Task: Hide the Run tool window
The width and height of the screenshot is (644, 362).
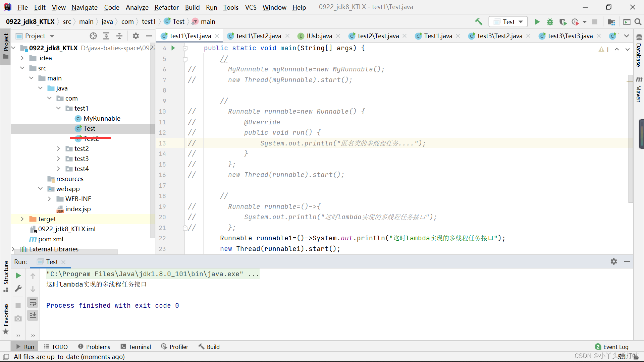Action: [627, 261]
